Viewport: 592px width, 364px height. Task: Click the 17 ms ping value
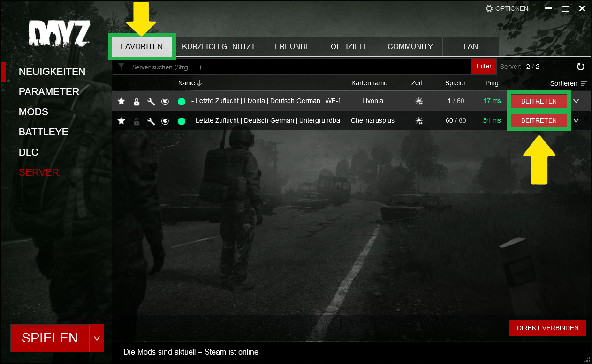click(492, 101)
